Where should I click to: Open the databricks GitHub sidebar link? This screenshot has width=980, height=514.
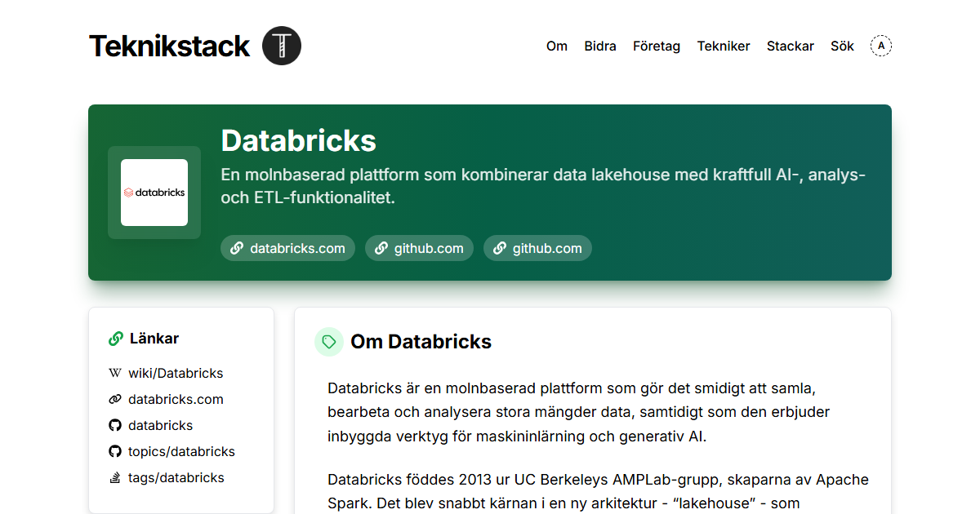point(161,425)
